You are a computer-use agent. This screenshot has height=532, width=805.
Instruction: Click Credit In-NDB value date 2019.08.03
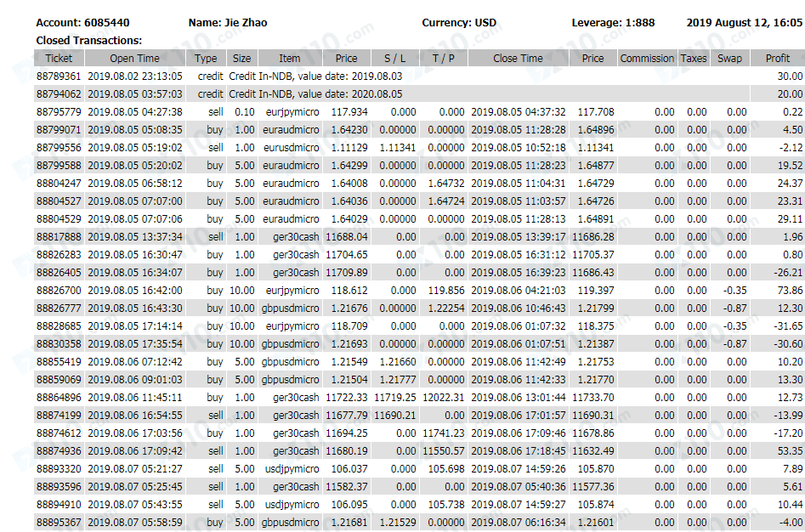point(315,76)
